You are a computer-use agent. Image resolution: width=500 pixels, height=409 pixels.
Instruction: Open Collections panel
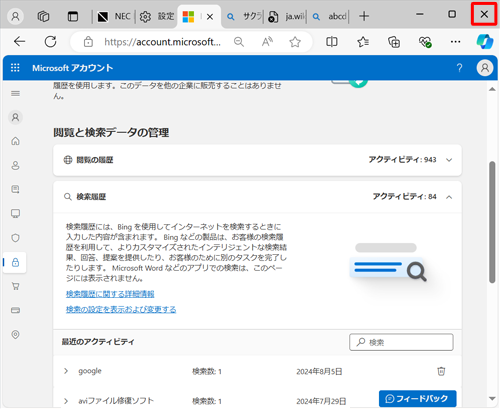click(394, 42)
